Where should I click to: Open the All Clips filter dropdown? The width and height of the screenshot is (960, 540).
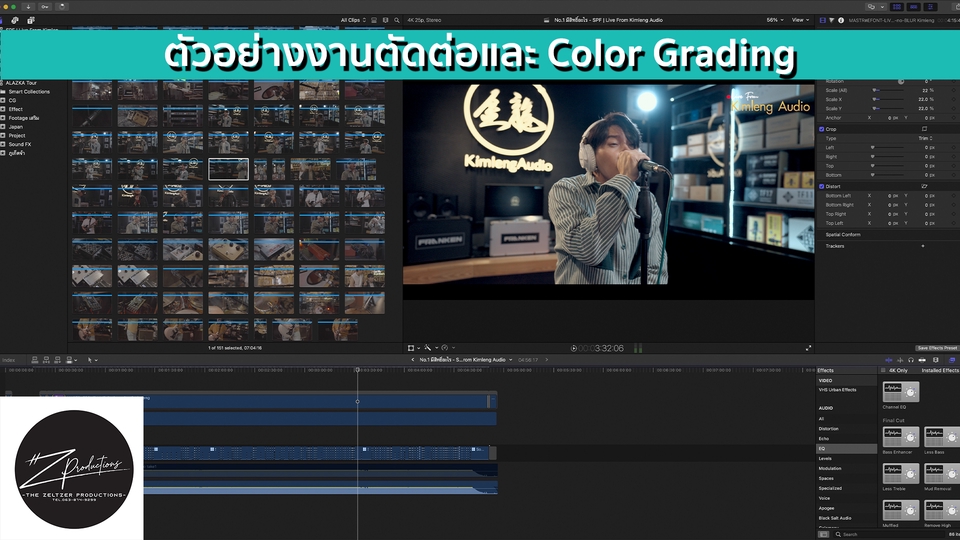tap(353, 20)
